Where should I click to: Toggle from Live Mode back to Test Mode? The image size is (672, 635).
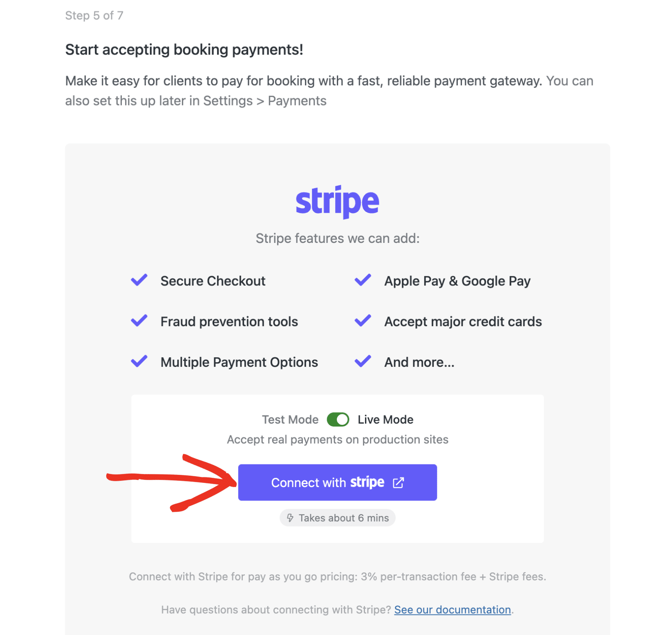pyautogui.click(x=338, y=419)
